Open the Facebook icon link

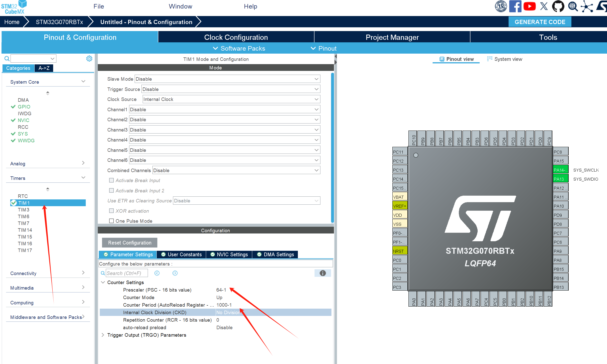[515, 6]
